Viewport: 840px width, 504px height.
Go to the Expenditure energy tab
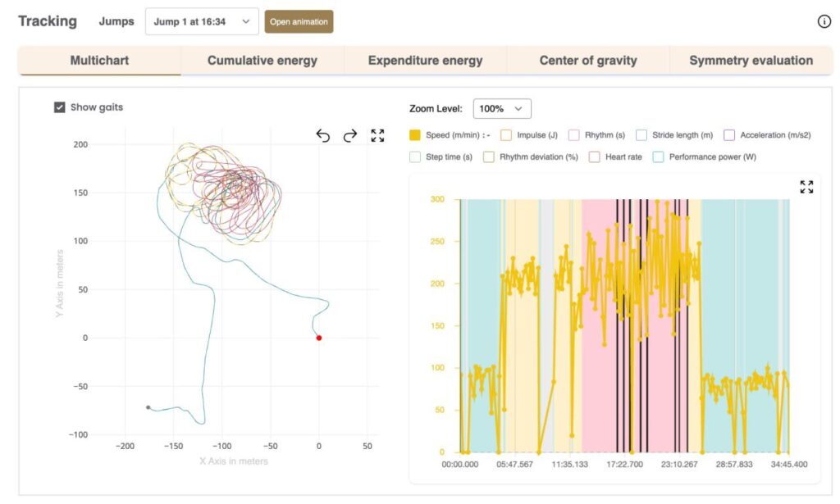tap(425, 61)
